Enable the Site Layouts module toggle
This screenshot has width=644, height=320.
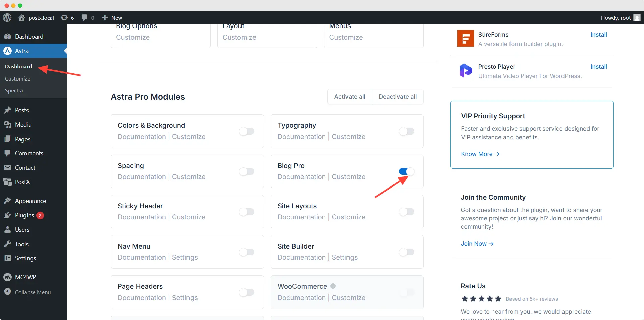click(407, 212)
